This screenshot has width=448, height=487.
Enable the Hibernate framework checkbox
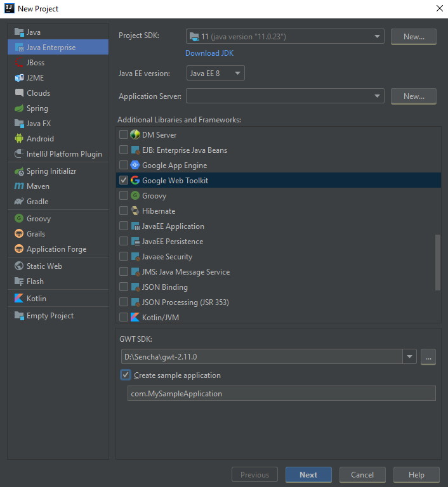tap(124, 211)
